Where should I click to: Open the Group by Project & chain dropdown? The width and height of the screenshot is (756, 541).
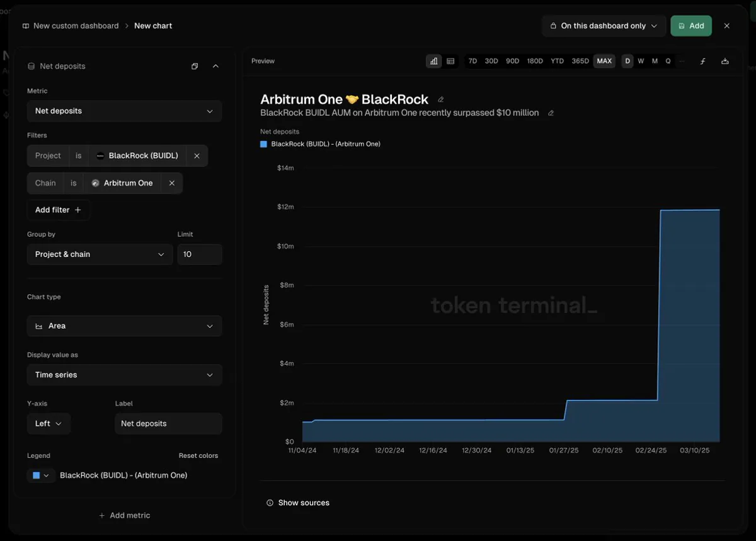100,254
